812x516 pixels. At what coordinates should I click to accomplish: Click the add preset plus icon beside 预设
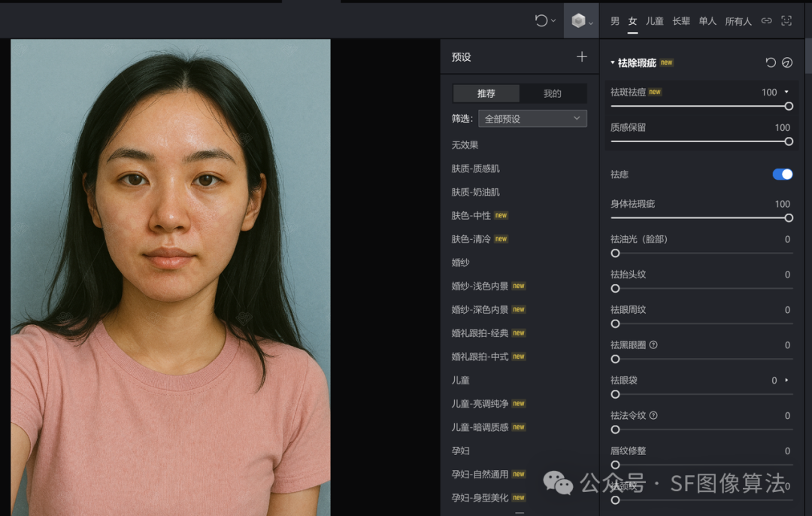(582, 56)
